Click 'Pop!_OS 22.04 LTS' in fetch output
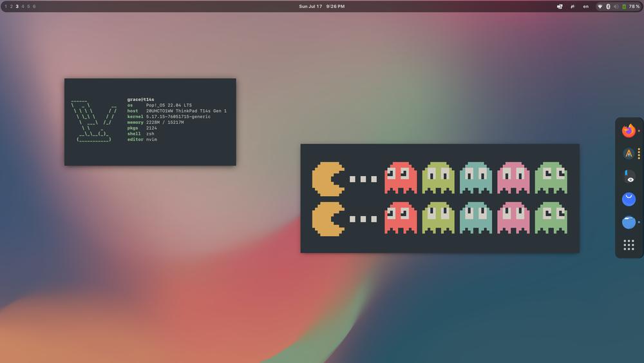644x363 pixels. (x=169, y=105)
